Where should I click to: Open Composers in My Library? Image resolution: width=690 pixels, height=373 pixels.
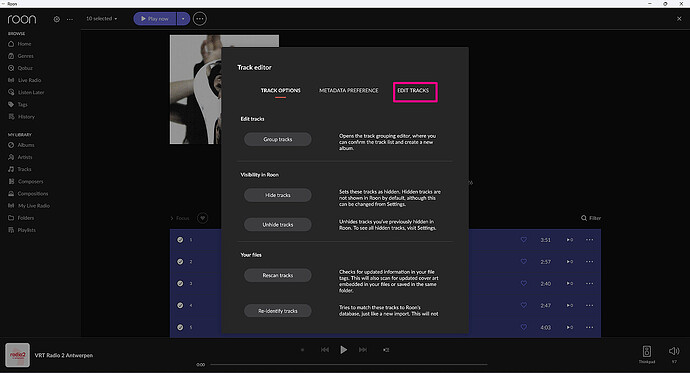[26, 181]
